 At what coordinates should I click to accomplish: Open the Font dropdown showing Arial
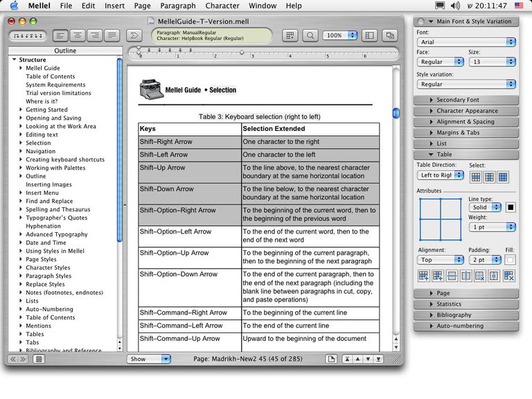pyautogui.click(x=466, y=42)
